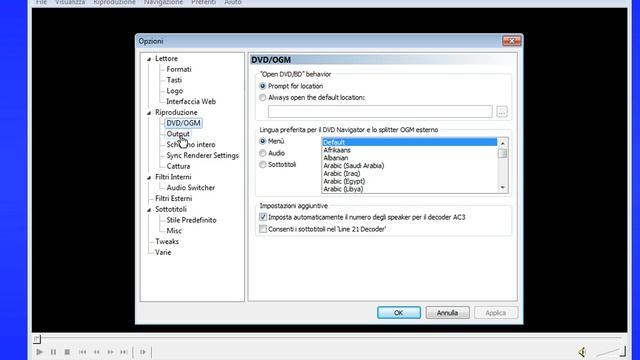Select the Misc tree item

[174, 231]
